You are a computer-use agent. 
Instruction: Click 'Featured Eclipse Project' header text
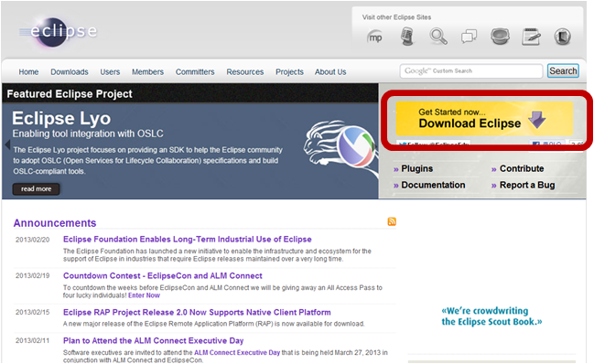pos(70,94)
